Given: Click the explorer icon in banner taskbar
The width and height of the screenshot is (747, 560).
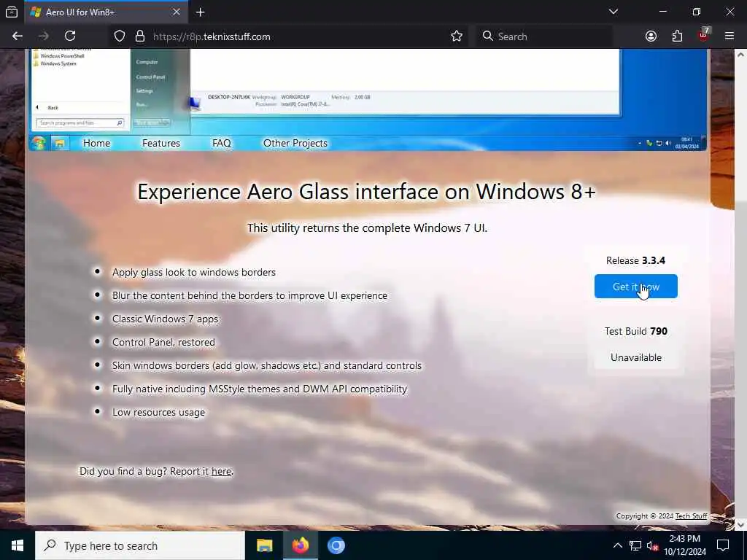Looking at the screenshot, I should (60, 144).
